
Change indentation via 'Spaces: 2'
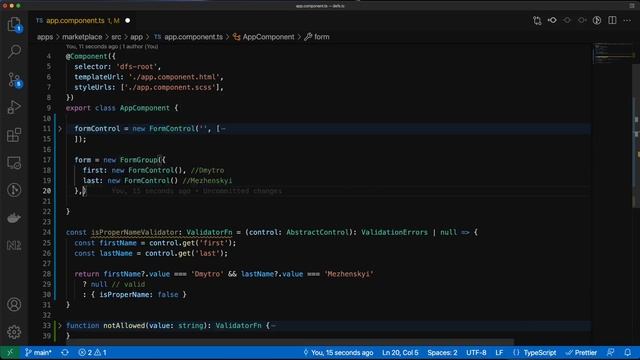coord(442,353)
